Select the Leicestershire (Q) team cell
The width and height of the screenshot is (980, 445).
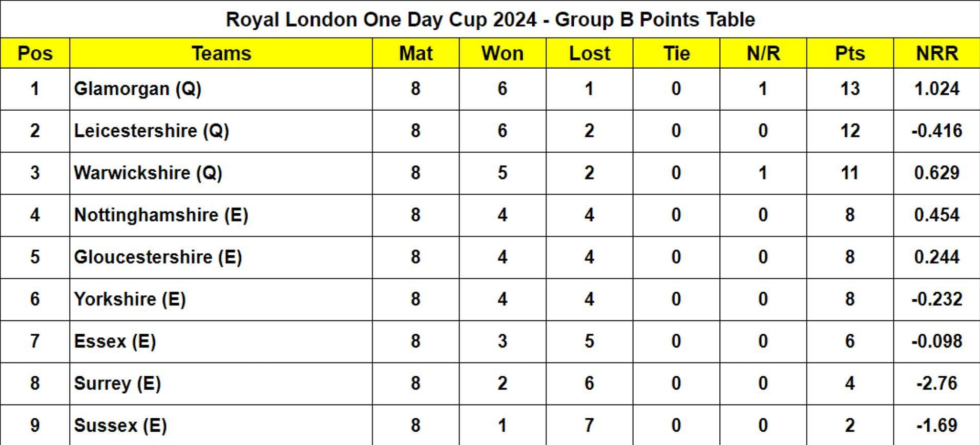(x=221, y=131)
